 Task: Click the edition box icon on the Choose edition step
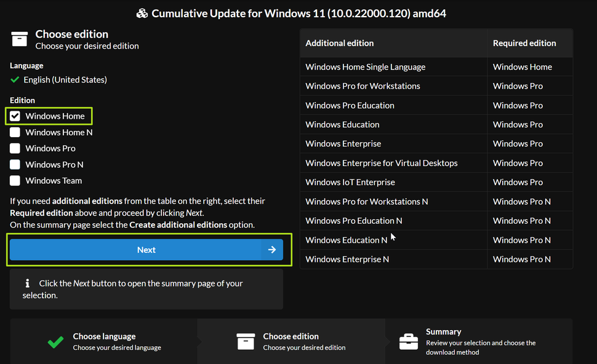tap(246, 341)
